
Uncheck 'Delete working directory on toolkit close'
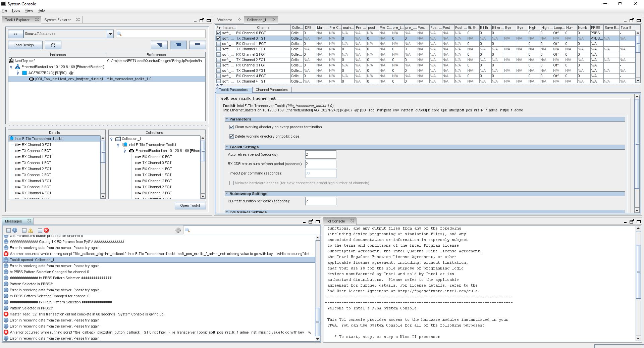231,136
